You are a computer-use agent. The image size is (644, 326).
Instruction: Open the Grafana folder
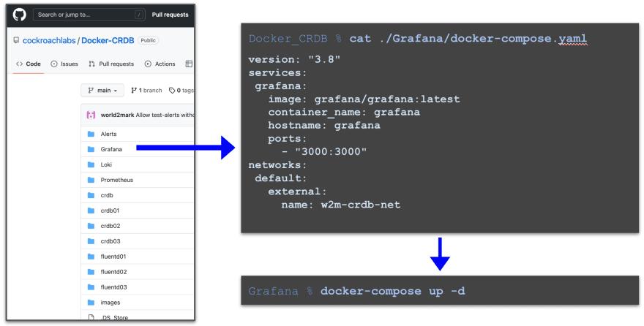pyautogui.click(x=111, y=149)
